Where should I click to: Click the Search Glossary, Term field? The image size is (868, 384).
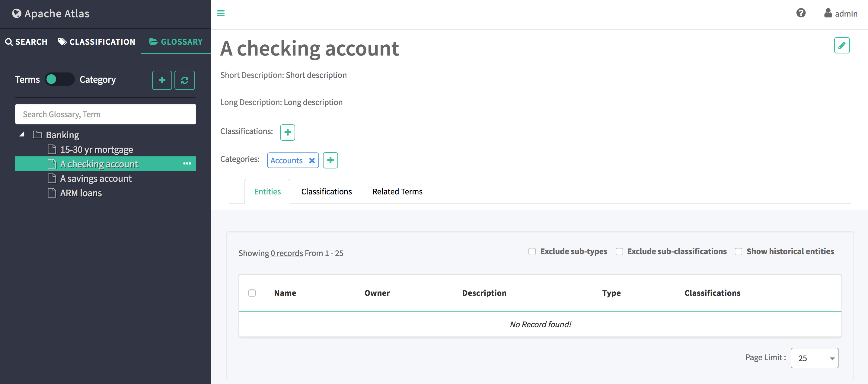pos(105,114)
